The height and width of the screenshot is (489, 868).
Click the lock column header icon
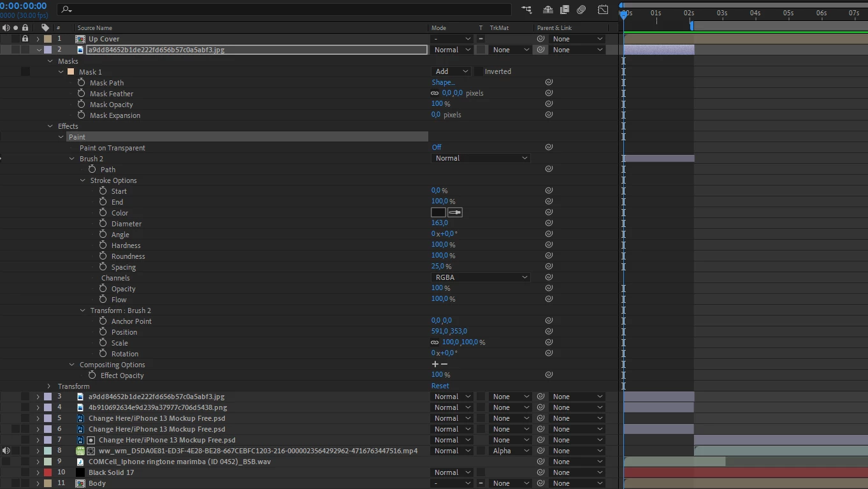click(x=25, y=28)
